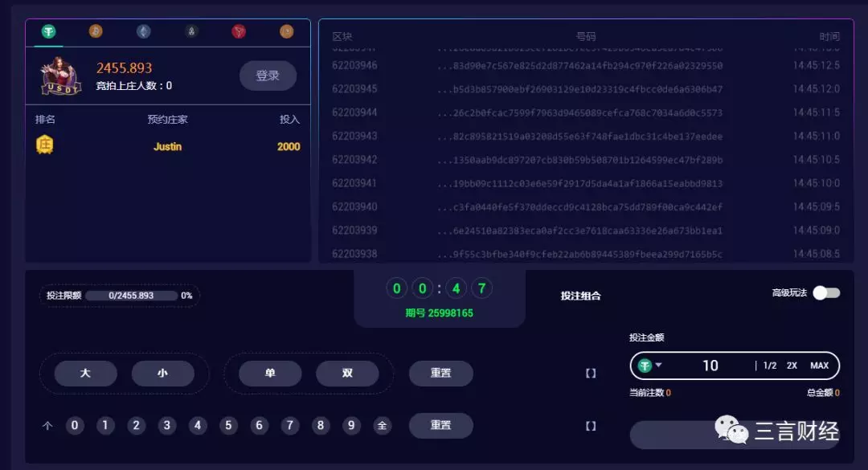Pick number ball 3
This screenshot has height=470, width=868.
166,425
